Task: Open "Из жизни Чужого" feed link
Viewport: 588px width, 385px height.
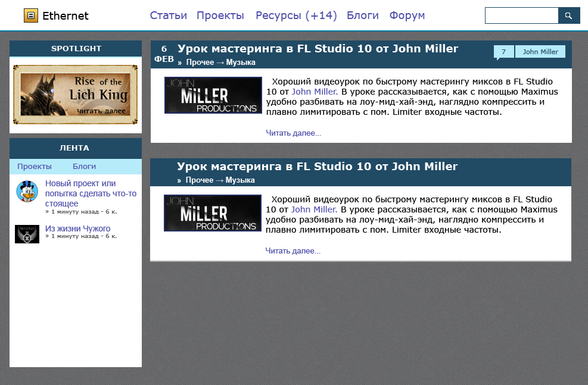Action: click(77, 229)
